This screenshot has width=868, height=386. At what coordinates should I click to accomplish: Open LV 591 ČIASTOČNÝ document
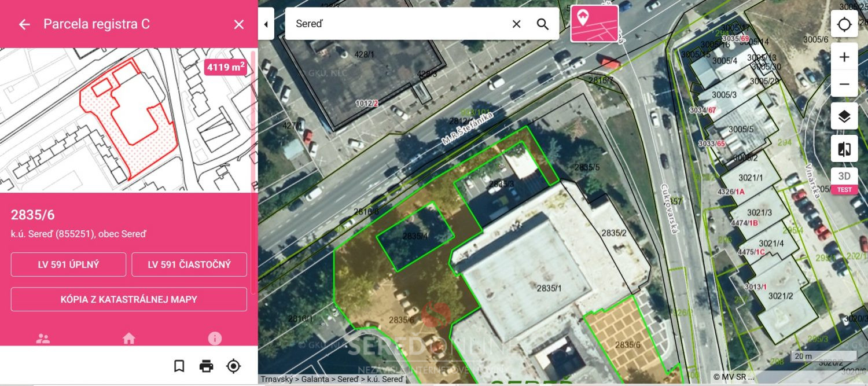tap(189, 264)
